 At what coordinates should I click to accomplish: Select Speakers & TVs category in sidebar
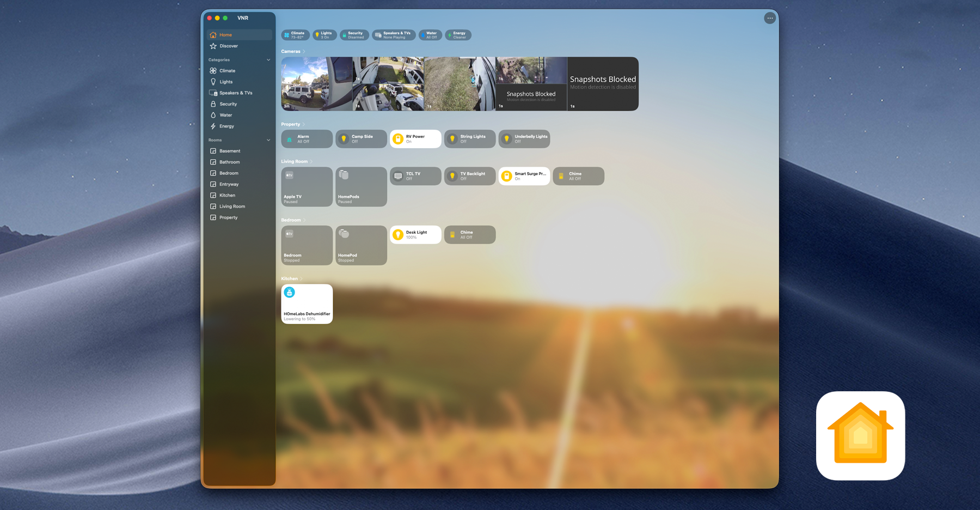pyautogui.click(x=239, y=93)
